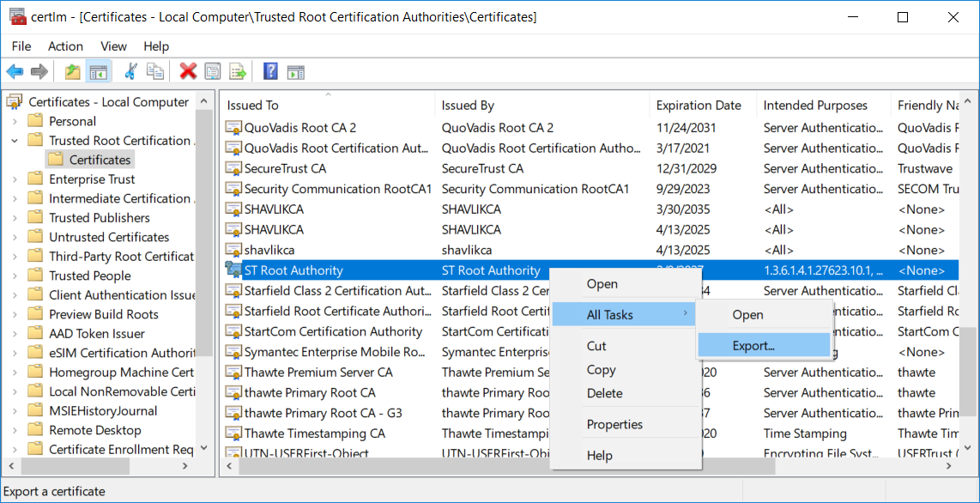Click the Export List toolbar icon

click(238, 71)
